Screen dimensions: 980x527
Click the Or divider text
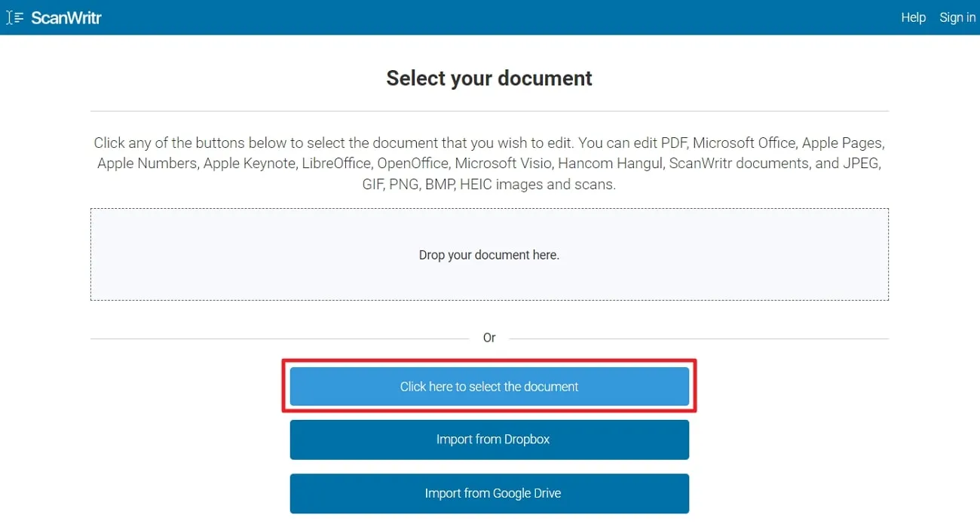(489, 338)
